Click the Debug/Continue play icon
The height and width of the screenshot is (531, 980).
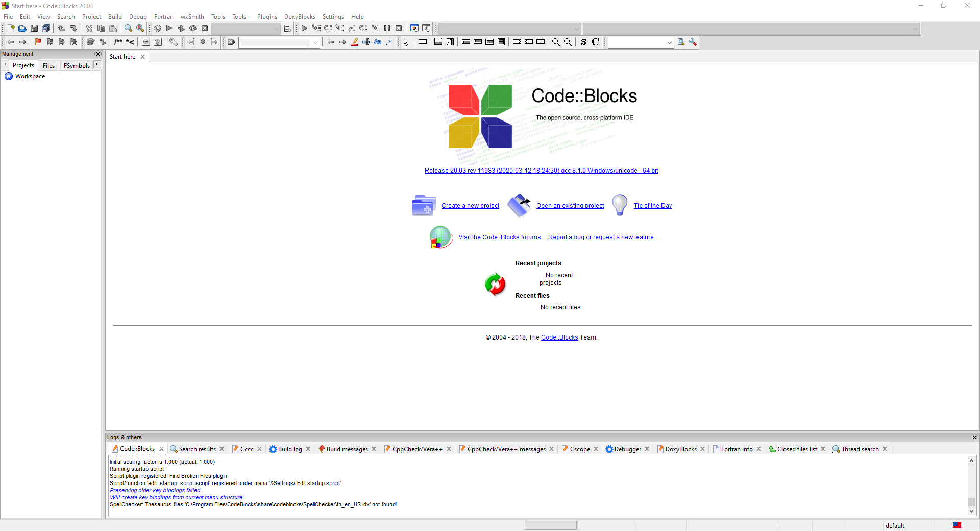coord(304,28)
